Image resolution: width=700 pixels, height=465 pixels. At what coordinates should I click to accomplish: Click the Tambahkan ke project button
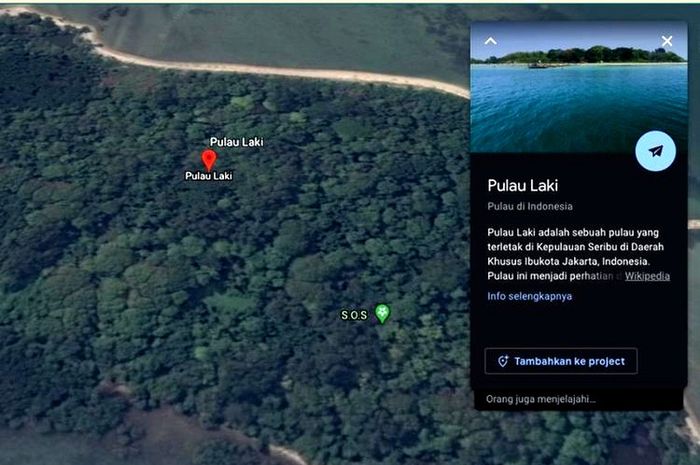tap(561, 361)
